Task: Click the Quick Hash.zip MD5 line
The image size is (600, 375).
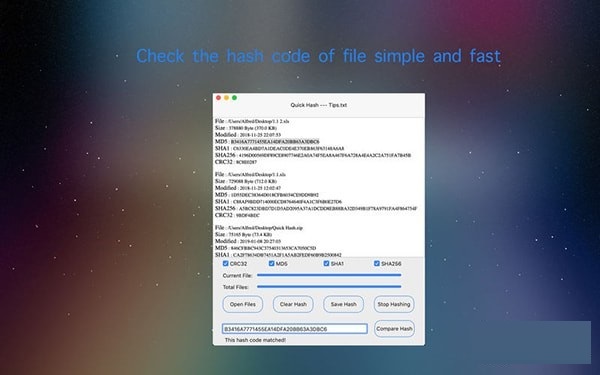Action: (x=266, y=248)
